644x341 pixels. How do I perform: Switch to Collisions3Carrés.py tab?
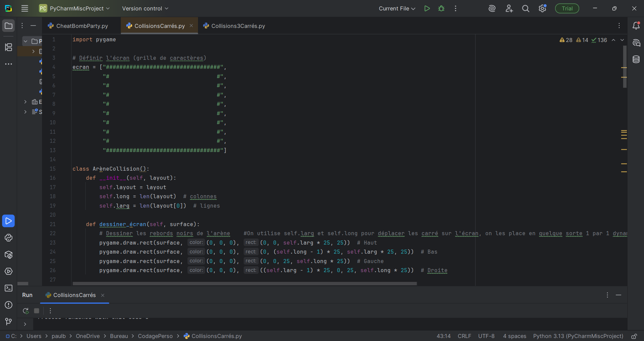(234, 26)
